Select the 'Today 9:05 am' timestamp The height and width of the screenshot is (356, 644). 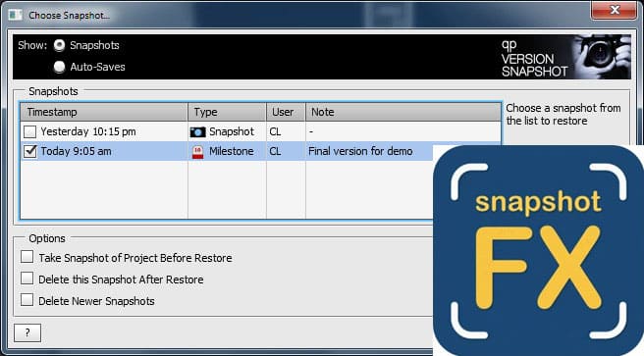(x=76, y=151)
